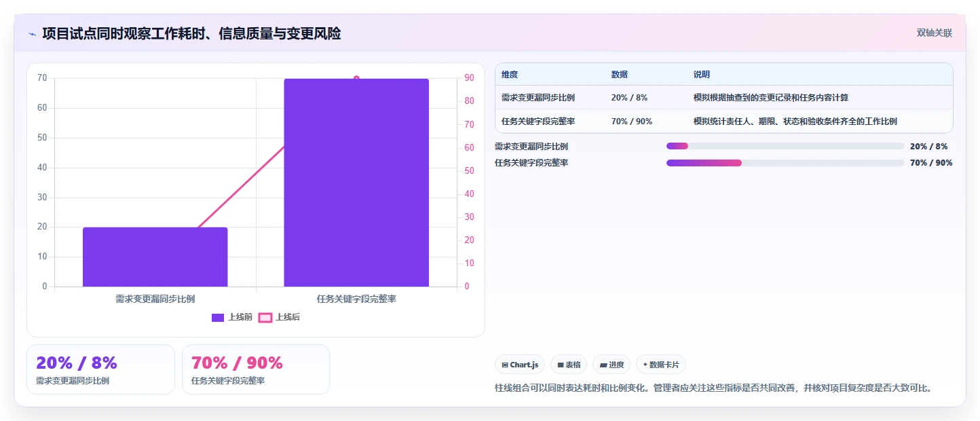This screenshot has height=421, width=980.
Task: Toggle the 上线前 legend entry
Action: click(232, 317)
